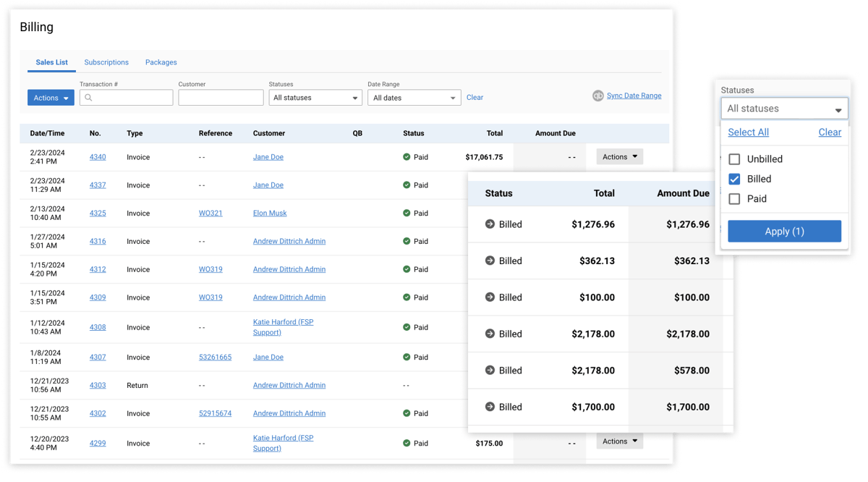The image size is (868, 482).
Task: Open invoice number 4316
Action: tap(98, 242)
